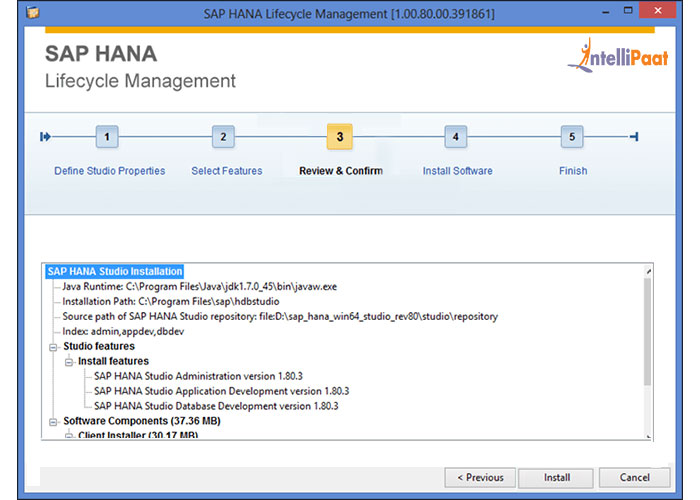The height and width of the screenshot is (500, 700).
Task: Select step 4 box in wizard
Action: [x=456, y=137]
